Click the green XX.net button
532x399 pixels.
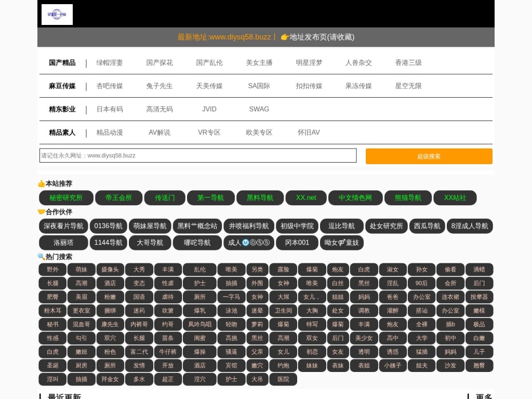(x=306, y=197)
